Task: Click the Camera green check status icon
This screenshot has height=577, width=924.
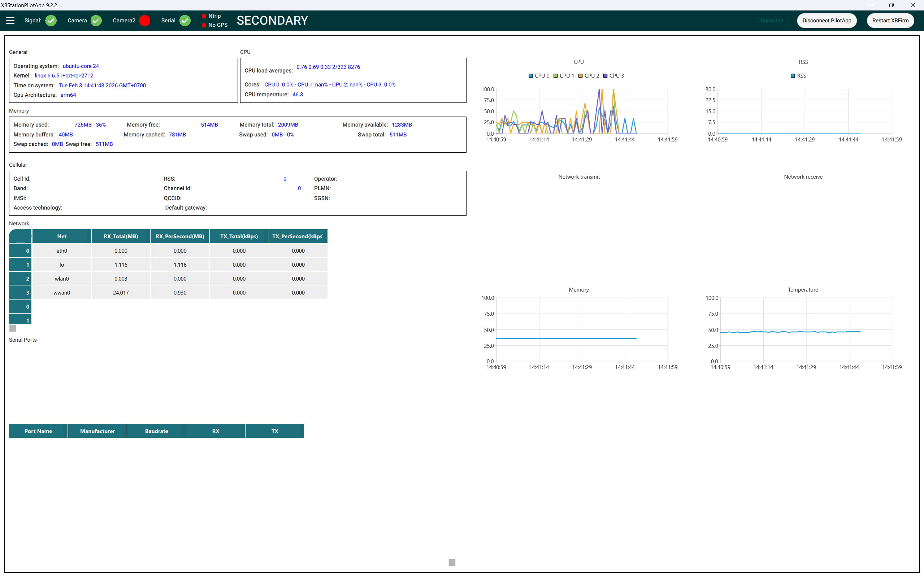Action: (96, 21)
